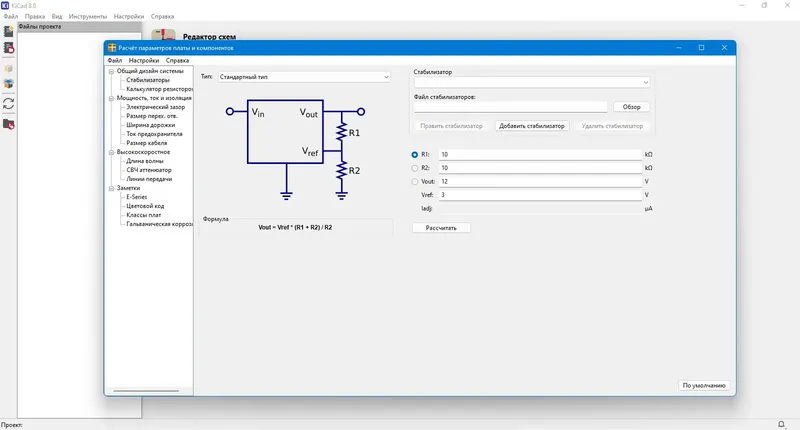Image resolution: width=800 pixels, height=430 pixels.
Task: Open the Стабилизатор dropdown list
Action: pos(532,82)
